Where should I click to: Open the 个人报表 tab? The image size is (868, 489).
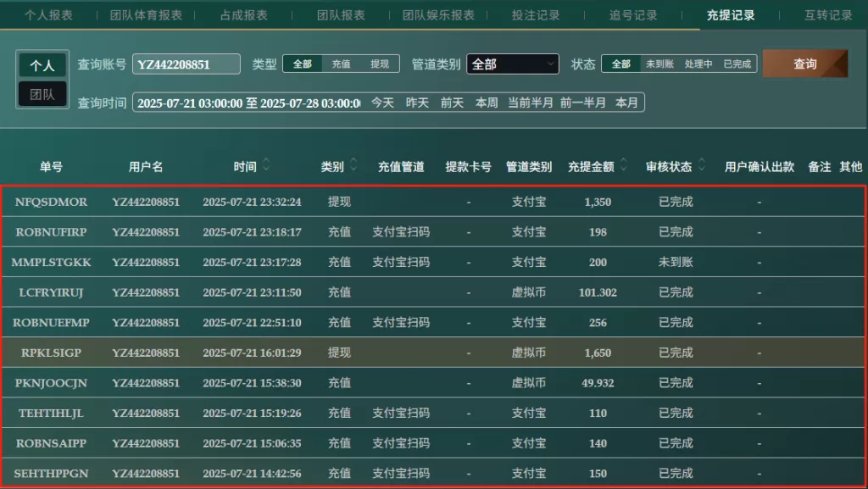coord(48,15)
